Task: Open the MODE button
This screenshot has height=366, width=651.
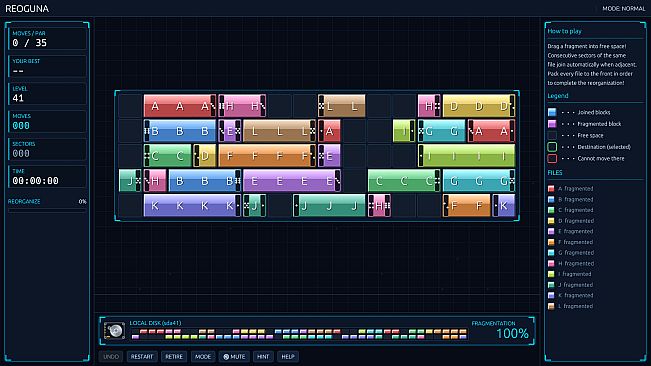Action: pos(203,356)
